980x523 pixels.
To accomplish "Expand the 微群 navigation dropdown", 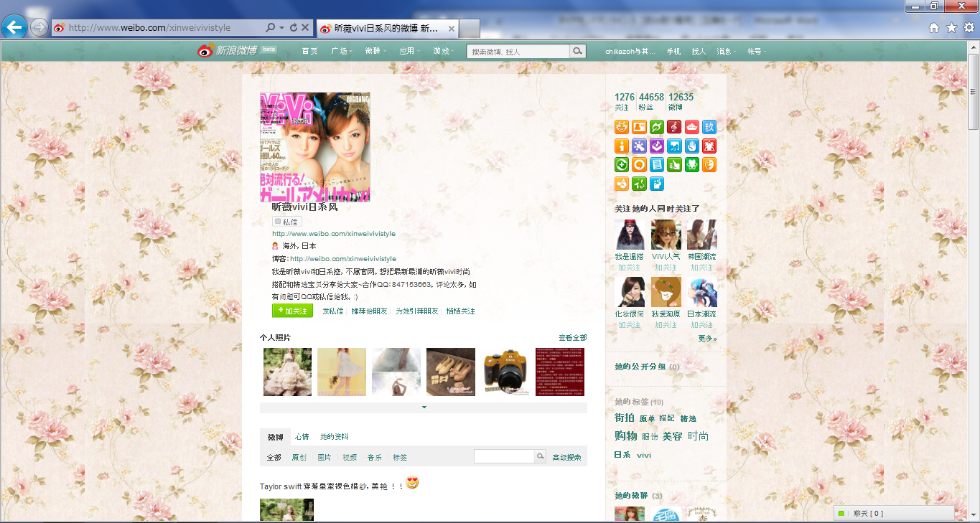I will pos(375,51).
